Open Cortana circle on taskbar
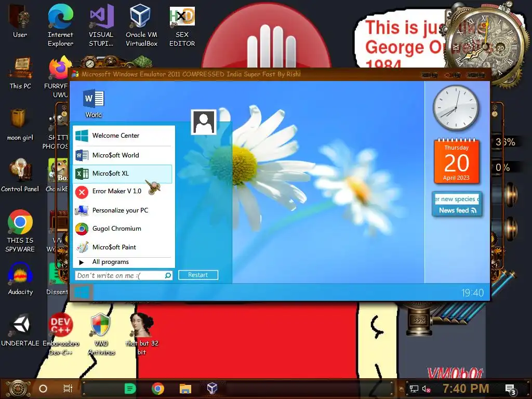Viewport: 532px width, 399px height. (x=43, y=389)
